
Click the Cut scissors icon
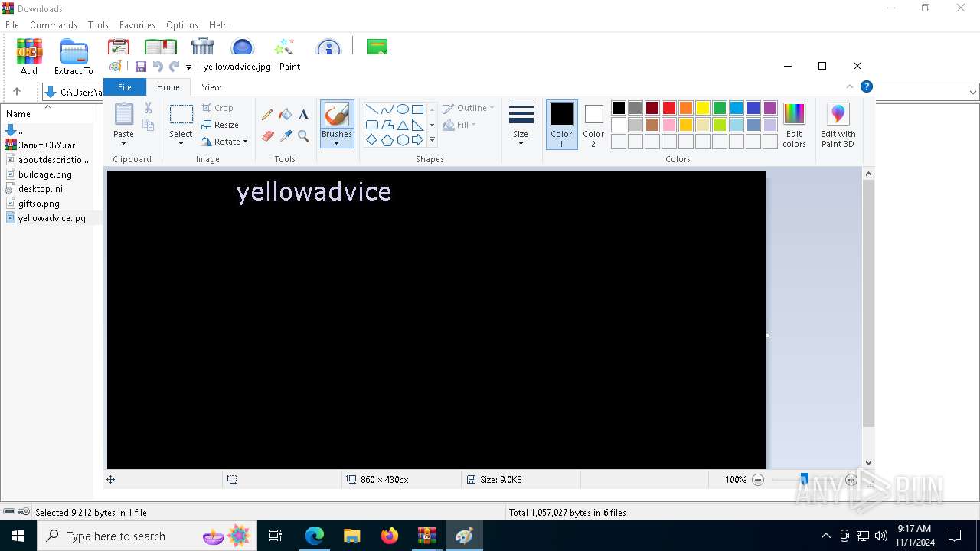[148, 109]
